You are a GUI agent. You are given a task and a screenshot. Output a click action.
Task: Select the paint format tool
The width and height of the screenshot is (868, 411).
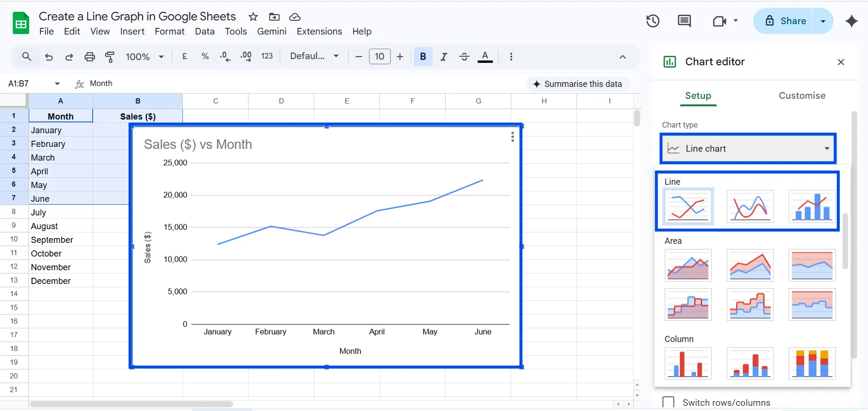pos(110,57)
